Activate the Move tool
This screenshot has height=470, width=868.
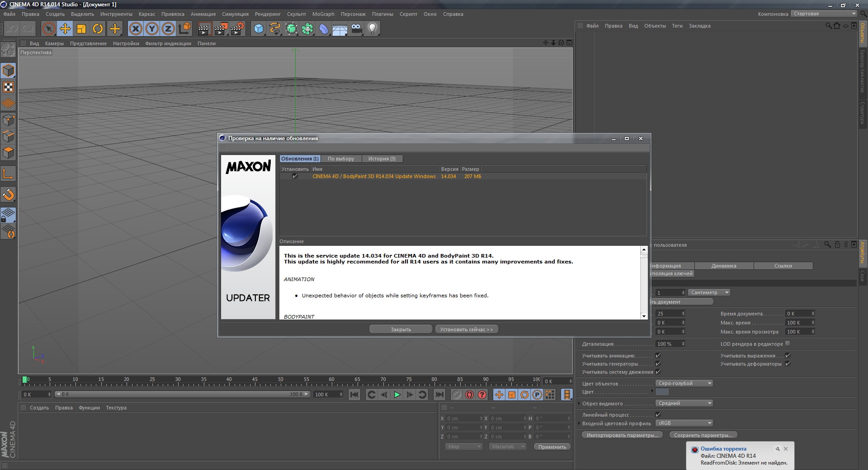[65, 28]
